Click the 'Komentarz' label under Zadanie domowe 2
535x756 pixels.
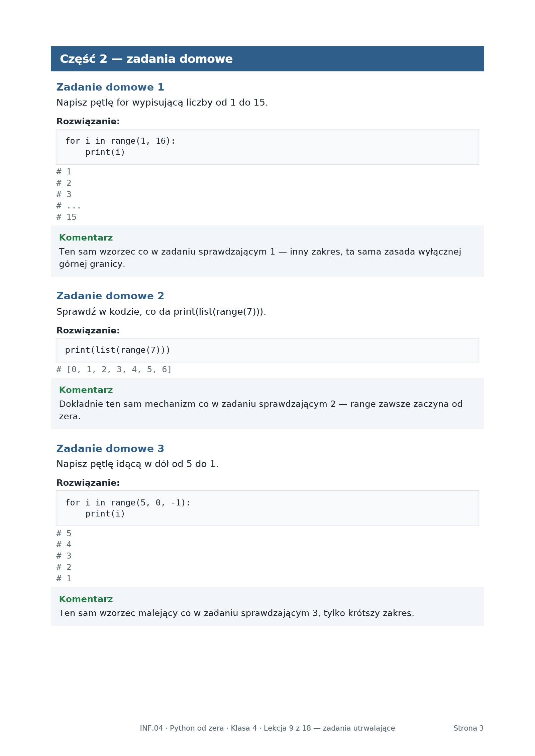point(86,390)
